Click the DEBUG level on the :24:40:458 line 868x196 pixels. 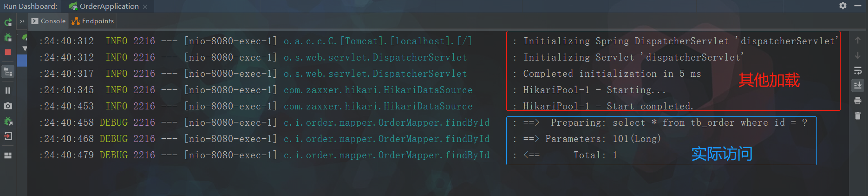pos(114,122)
